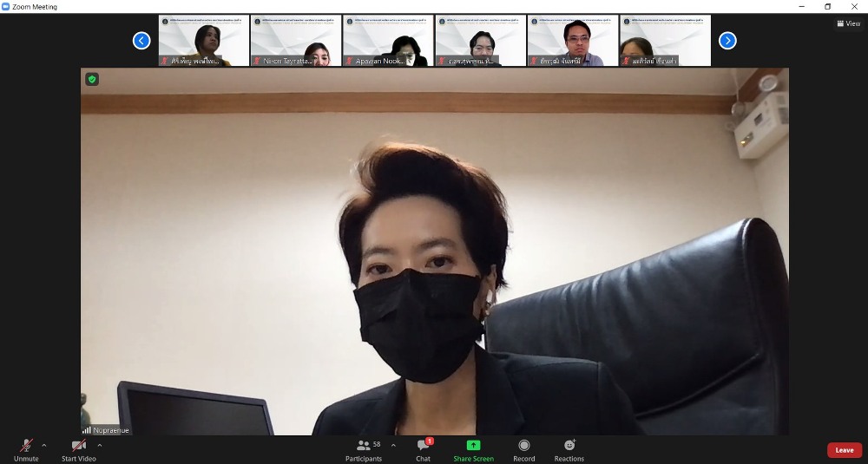This screenshot has width=868, height=464.
Task: Show next participants with the right arrow
Action: coord(727,41)
